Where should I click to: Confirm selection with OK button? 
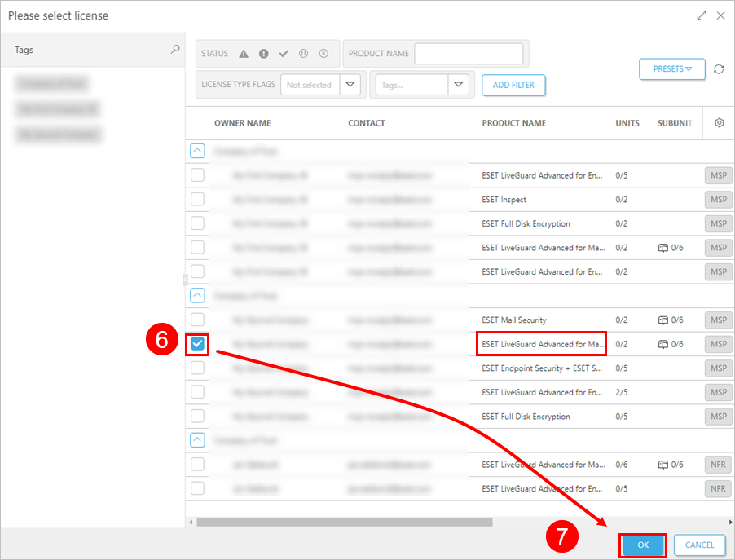pos(643,545)
